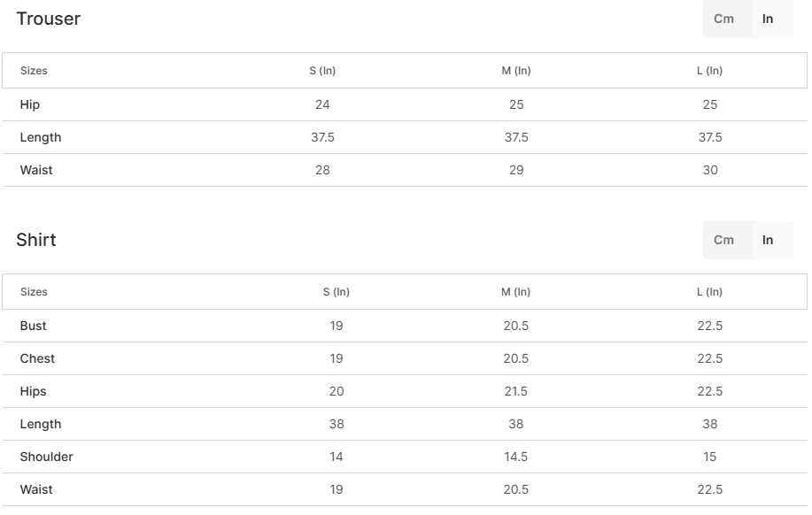Select the Bust row label
The image size is (812, 515).
pyautogui.click(x=34, y=326)
